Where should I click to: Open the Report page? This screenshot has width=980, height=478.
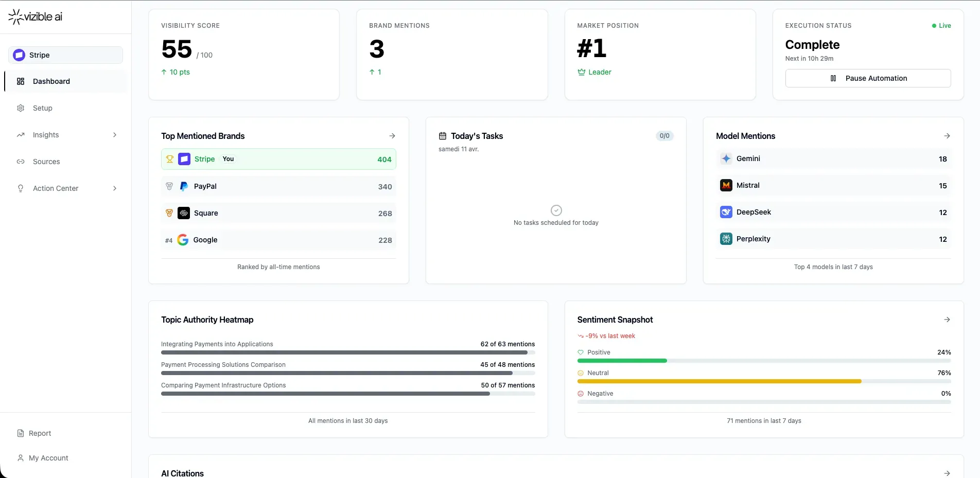tap(40, 433)
